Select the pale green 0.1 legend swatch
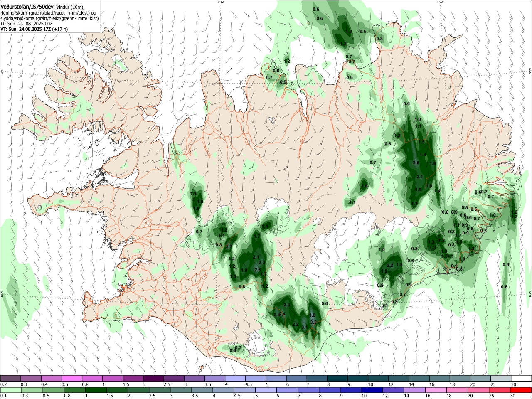Image resolution: width=532 pixels, height=399 pixels. coord(11,390)
